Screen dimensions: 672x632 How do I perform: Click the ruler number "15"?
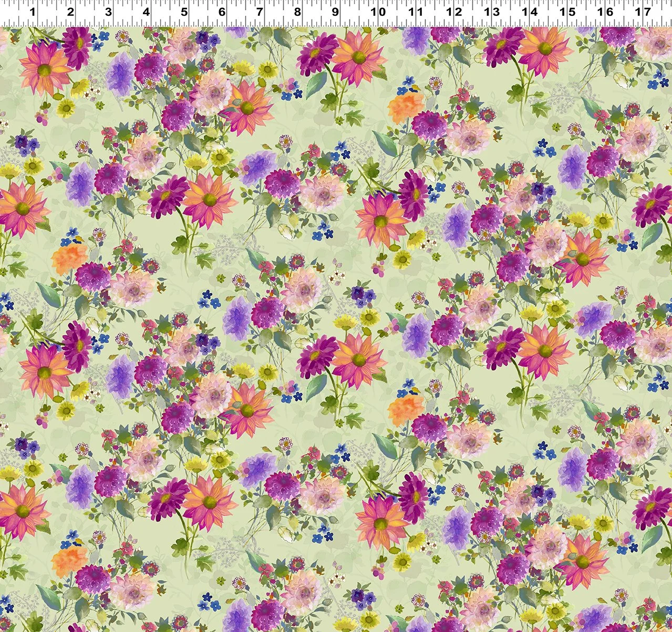coord(567,12)
